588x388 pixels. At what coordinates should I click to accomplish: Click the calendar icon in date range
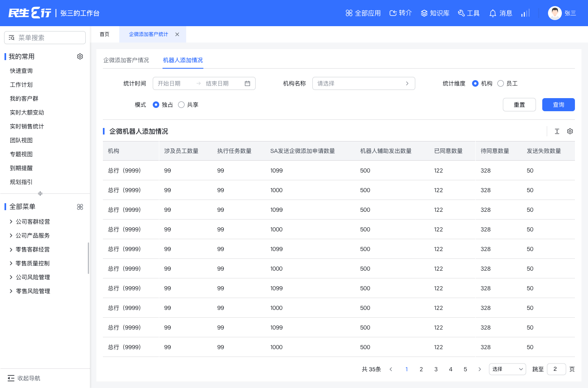click(247, 83)
